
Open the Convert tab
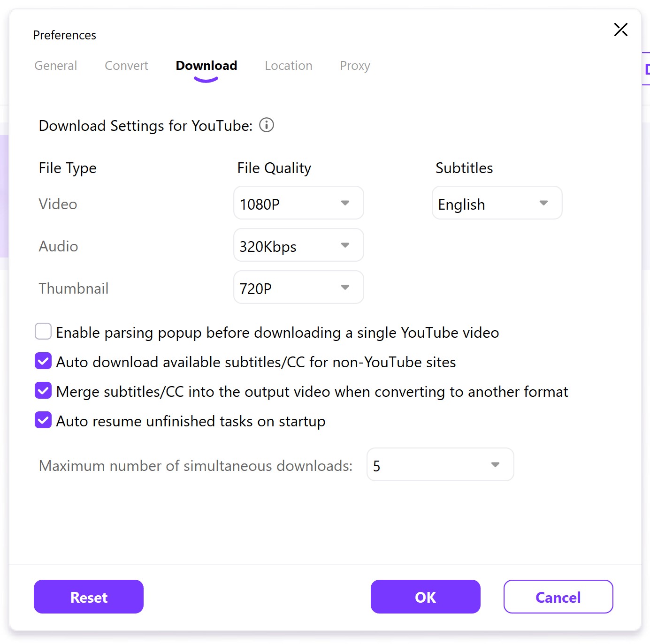[126, 66]
